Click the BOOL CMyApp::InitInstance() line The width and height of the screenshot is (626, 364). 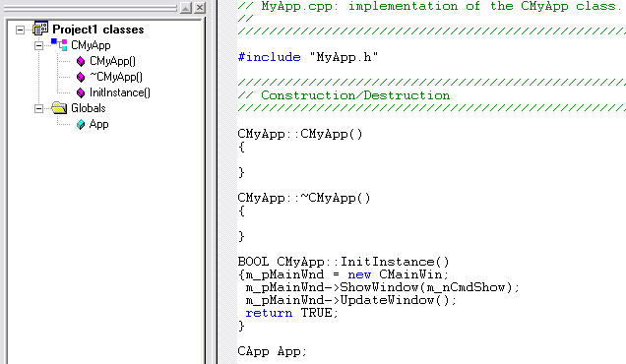click(x=344, y=262)
